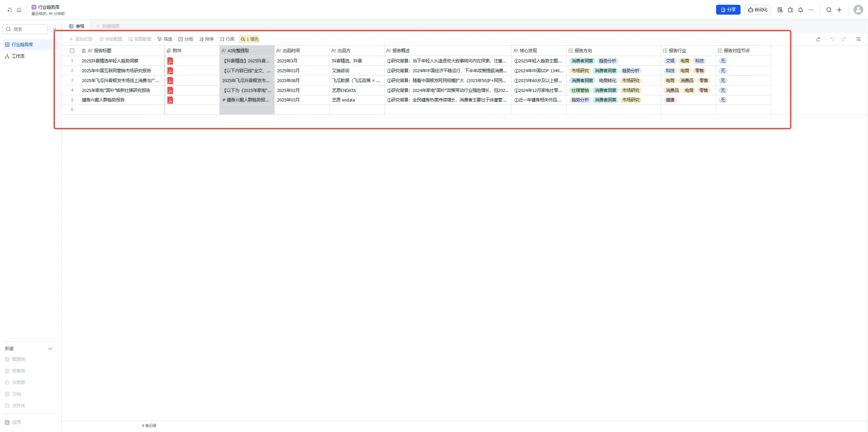
Task: Click the export share arrow icon
Action: coord(818,39)
